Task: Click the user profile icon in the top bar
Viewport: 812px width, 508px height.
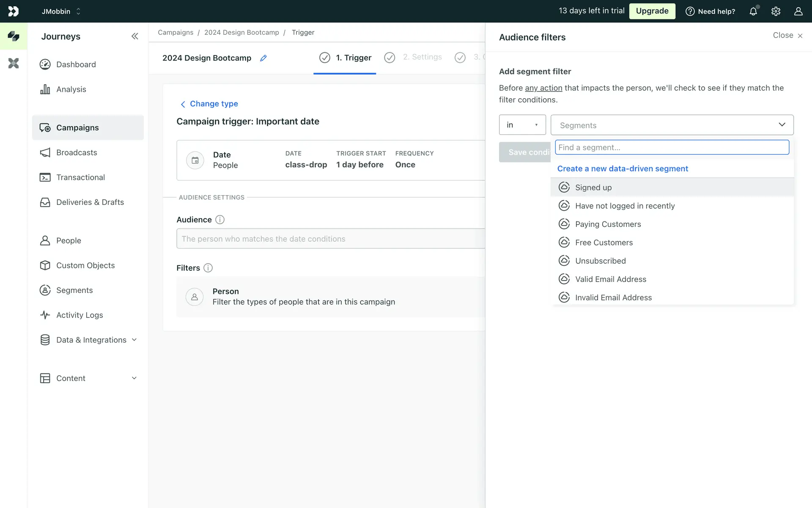Action: [798, 11]
